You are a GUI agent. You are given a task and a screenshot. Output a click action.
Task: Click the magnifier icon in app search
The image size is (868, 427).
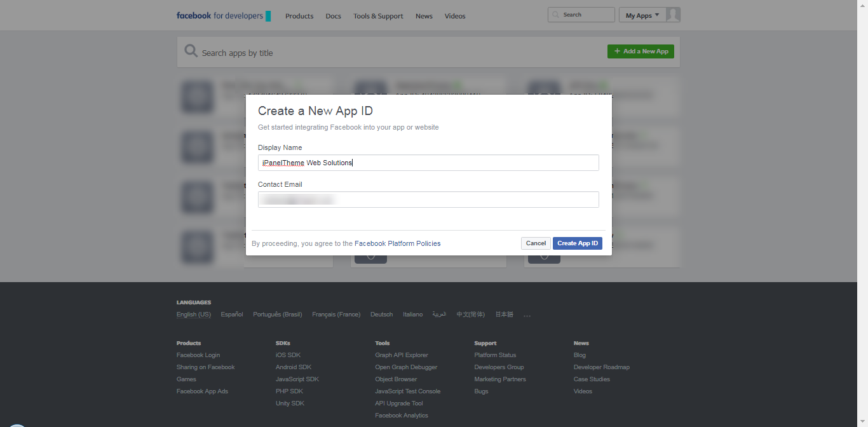click(x=191, y=51)
